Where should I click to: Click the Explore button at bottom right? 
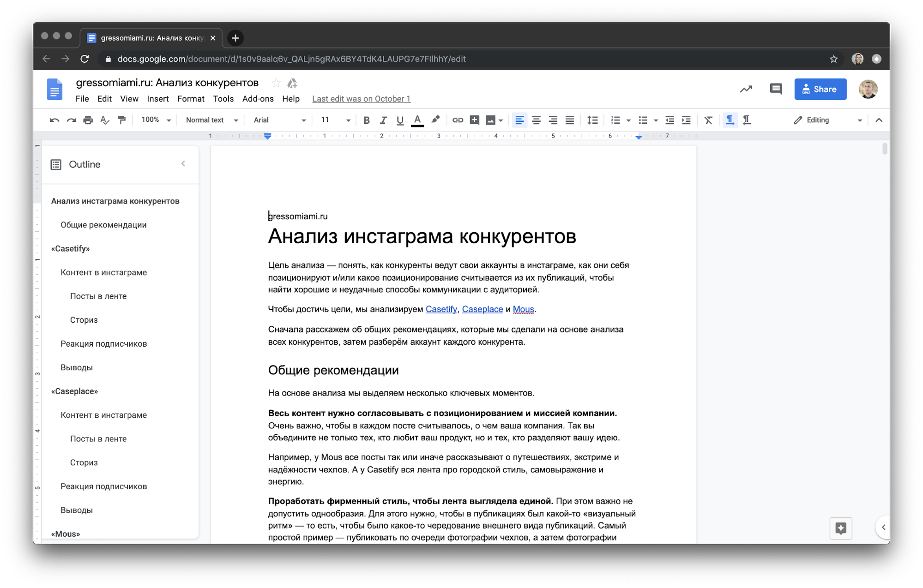[x=840, y=528]
